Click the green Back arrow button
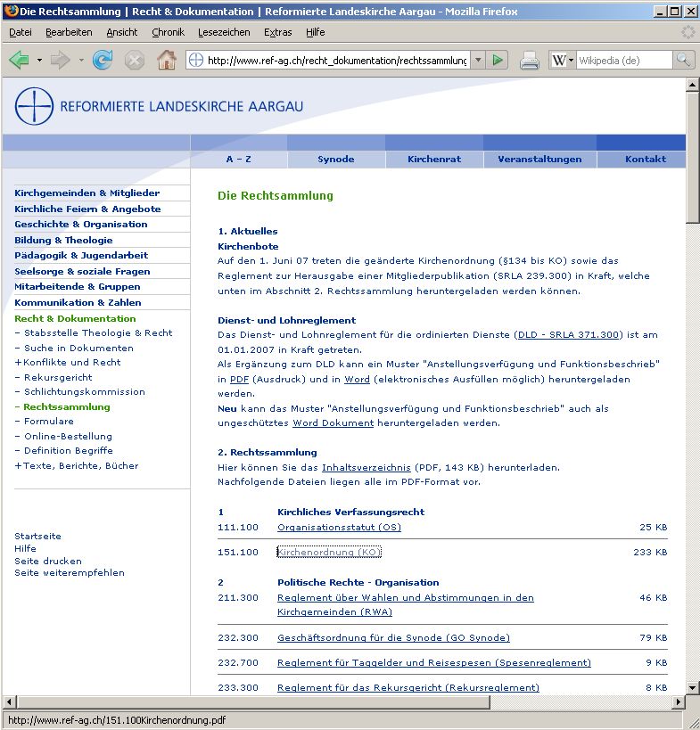 [19, 60]
